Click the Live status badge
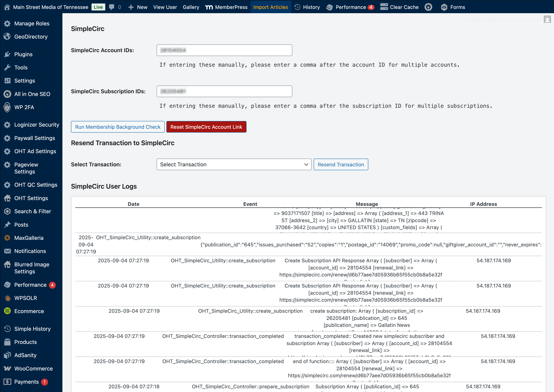 pos(98,7)
